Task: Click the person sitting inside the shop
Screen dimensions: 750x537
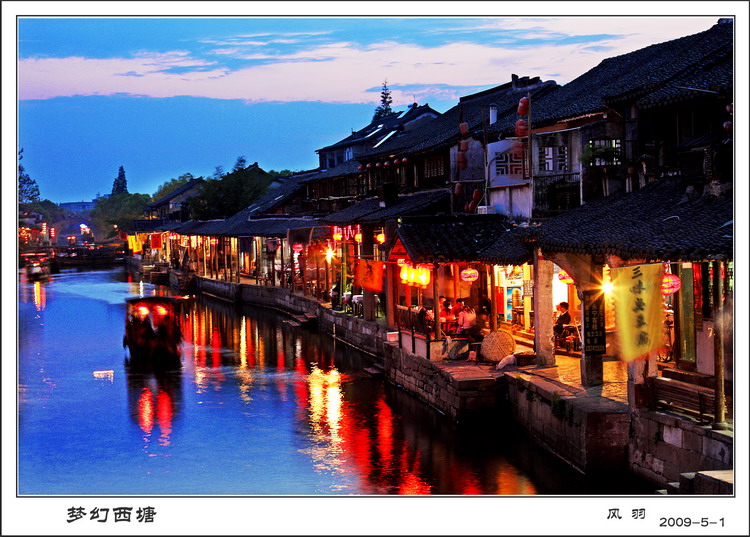Action: pyautogui.click(x=563, y=322)
